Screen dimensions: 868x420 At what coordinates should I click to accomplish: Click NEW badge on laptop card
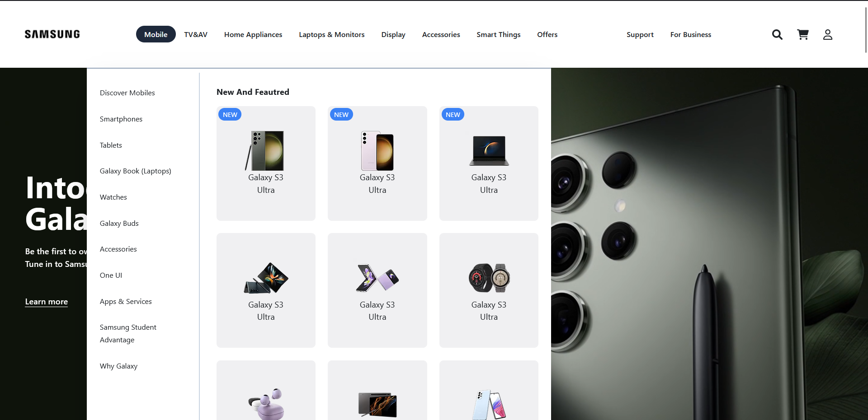click(x=453, y=115)
